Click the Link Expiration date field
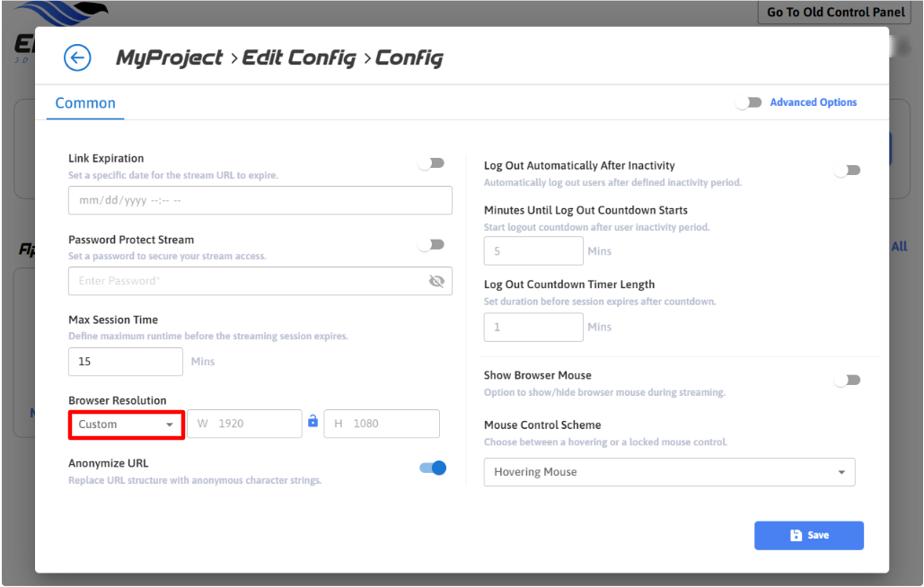This screenshot has height=587, width=924. pos(260,201)
